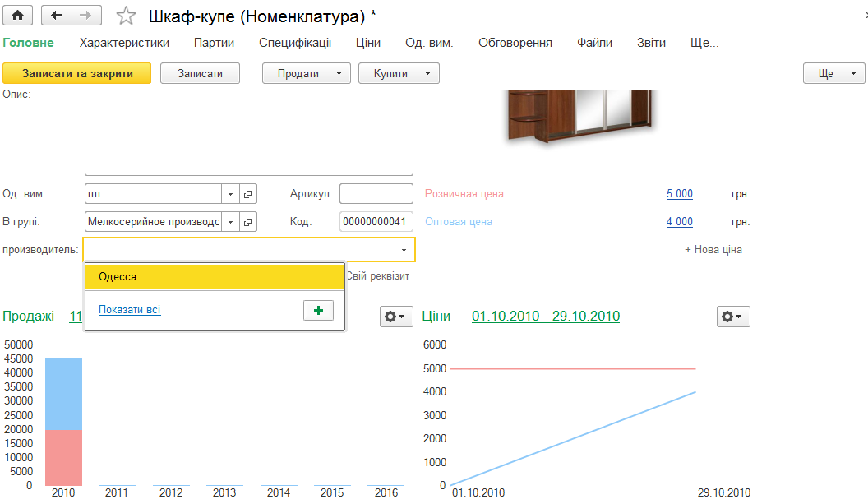This screenshot has height=504, width=868.
Task: Open the Продати dropdown button
Action: [306, 74]
